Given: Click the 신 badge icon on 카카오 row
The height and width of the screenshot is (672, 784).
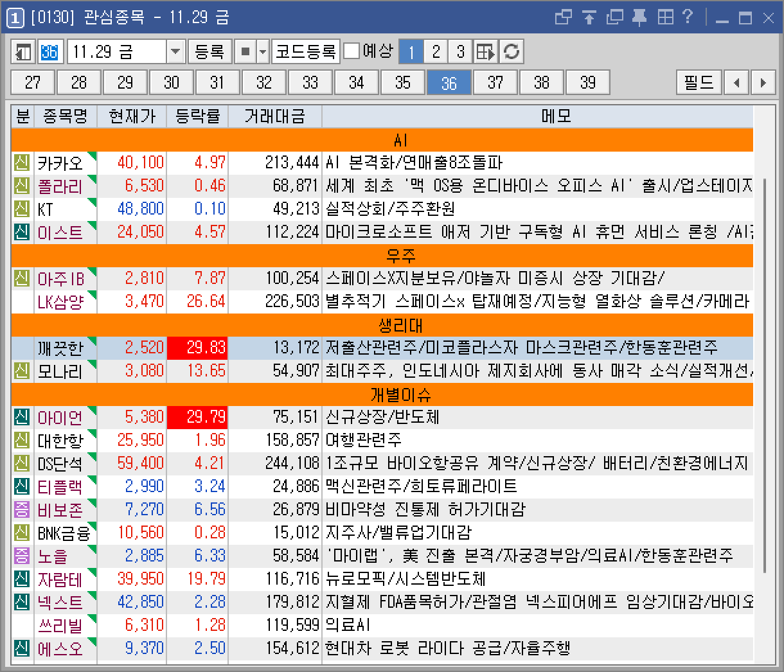Looking at the screenshot, I should (22, 163).
